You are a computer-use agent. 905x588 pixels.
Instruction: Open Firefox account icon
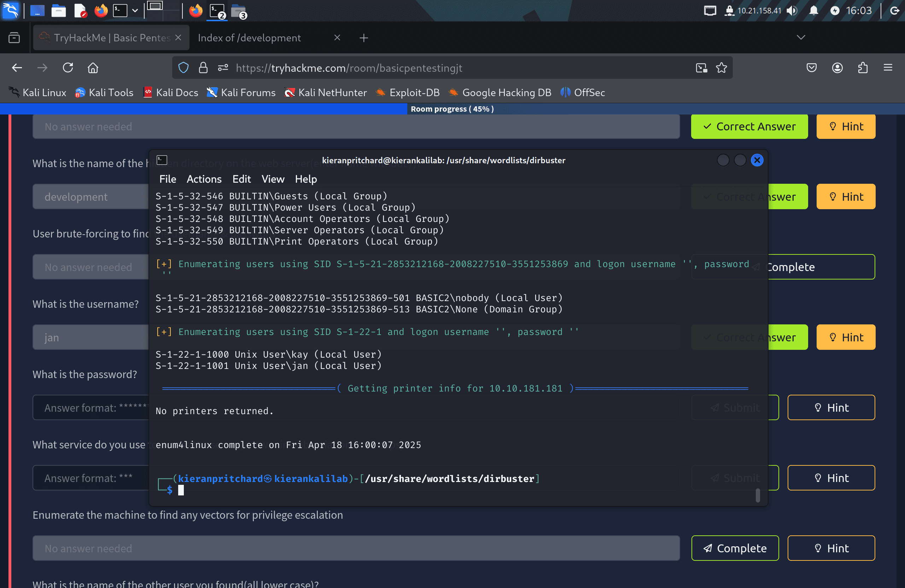(x=837, y=67)
